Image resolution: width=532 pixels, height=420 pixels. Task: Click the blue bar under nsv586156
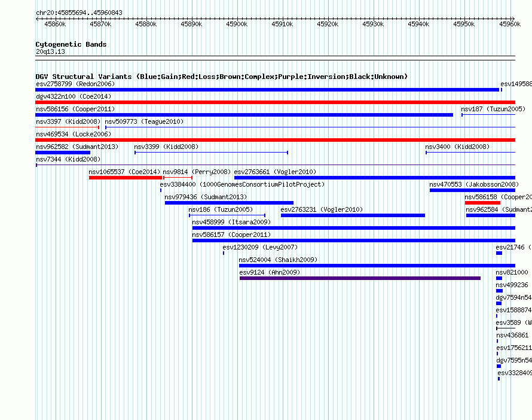pyautogui.click(x=244, y=115)
